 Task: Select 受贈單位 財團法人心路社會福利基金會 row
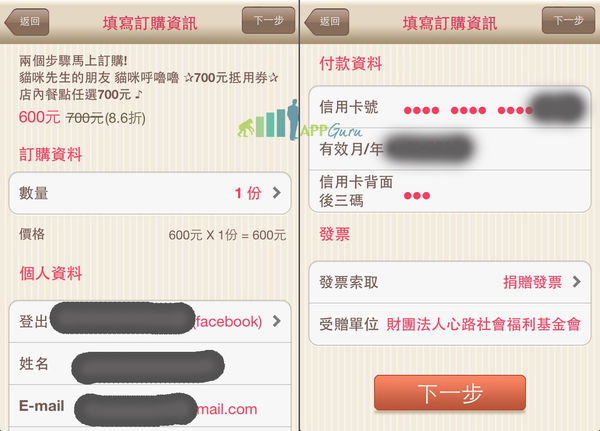450,324
